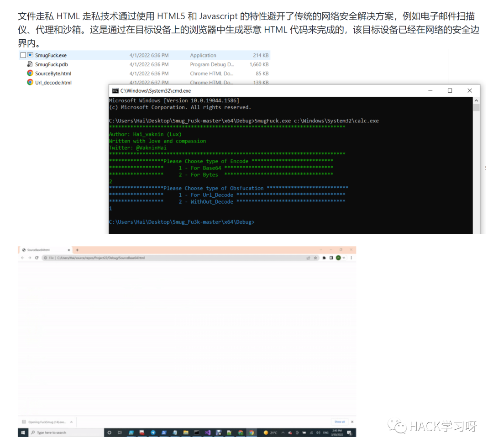Click the cmd.exe vertical scrollbar thumb
The width and height of the screenshot is (493, 448).
click(476, 108)
